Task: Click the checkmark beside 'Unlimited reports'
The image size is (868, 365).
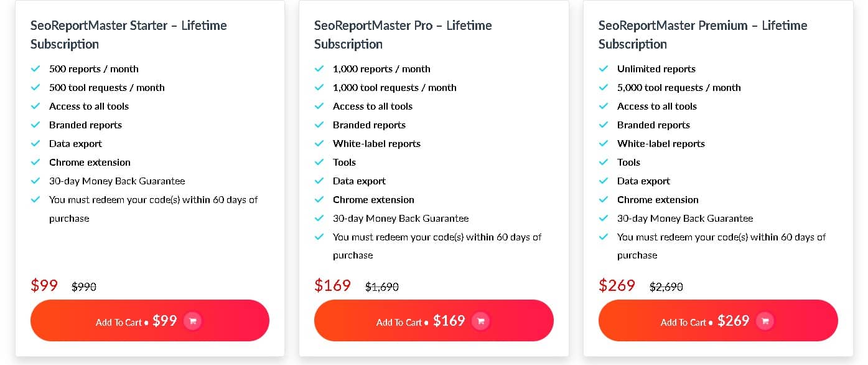Action: (x=604, y=69)
